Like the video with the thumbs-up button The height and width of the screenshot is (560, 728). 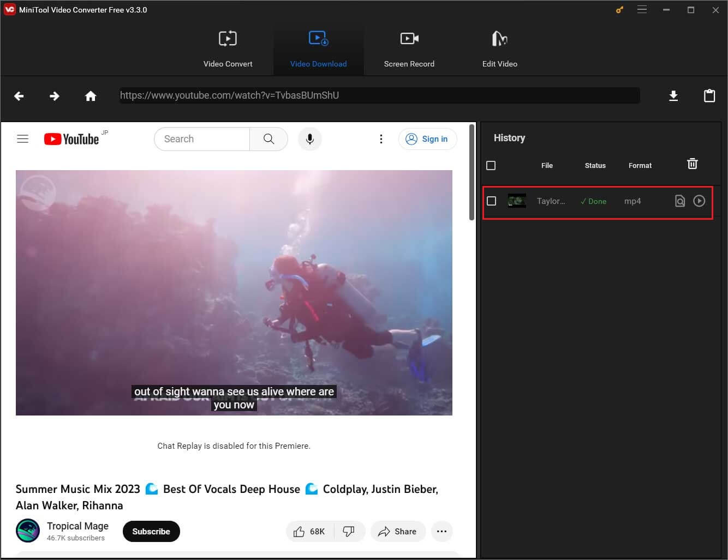tap(309, 531)
